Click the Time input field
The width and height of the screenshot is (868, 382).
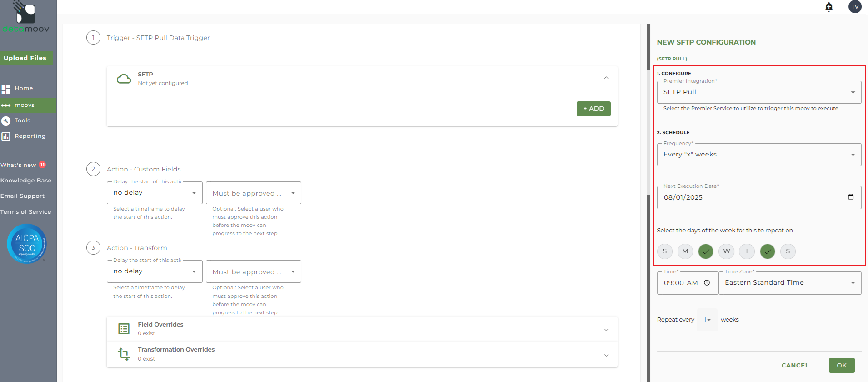[x=687, y=283]
